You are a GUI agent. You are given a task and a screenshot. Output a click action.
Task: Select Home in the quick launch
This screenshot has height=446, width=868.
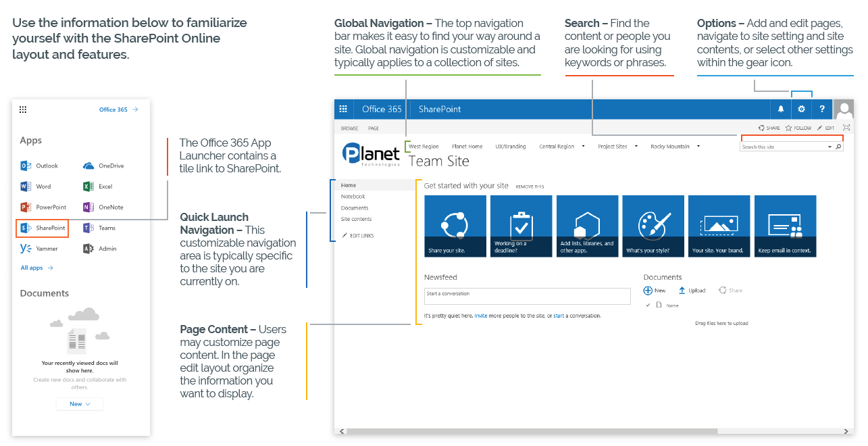tap(375, 185)
